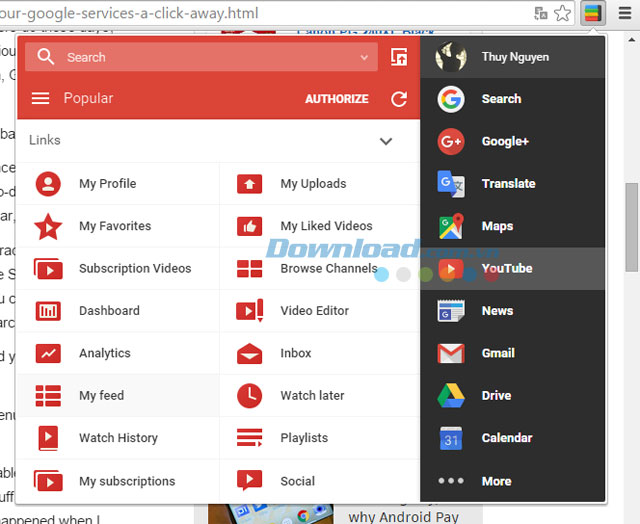Open the Google Translate icon
The image size is (640, 524).
pos(451,184)
